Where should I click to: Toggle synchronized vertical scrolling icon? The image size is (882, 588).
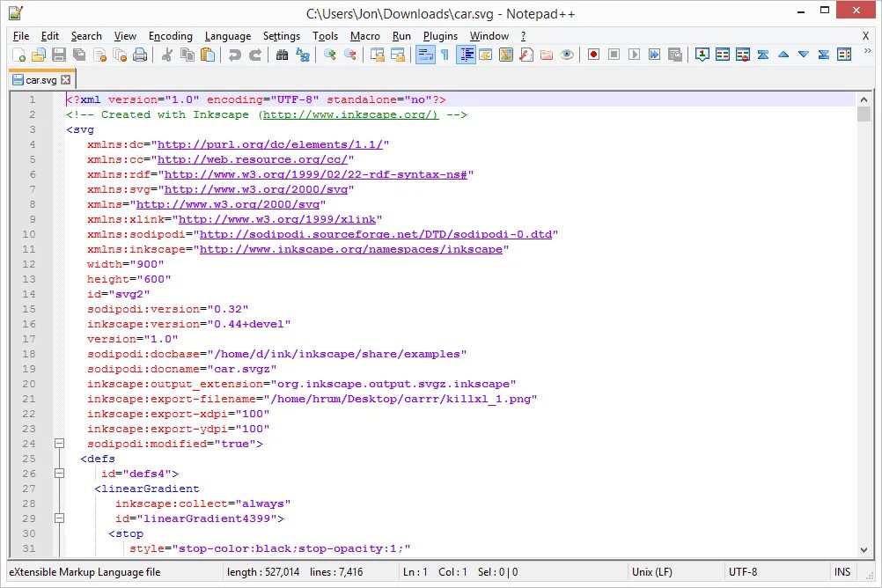(x=377, y=55)
